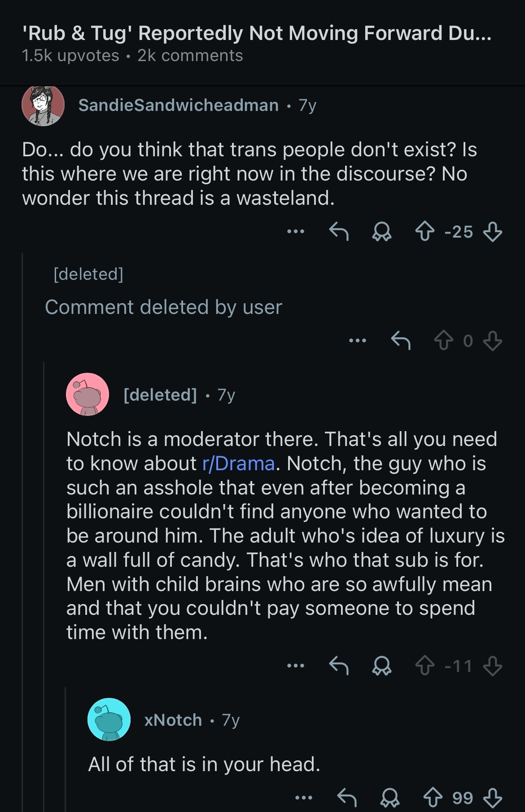Viewport: 525px width, 812px height.
Task: Open more options on deleted-by-user comment
Action: [358, 341]
